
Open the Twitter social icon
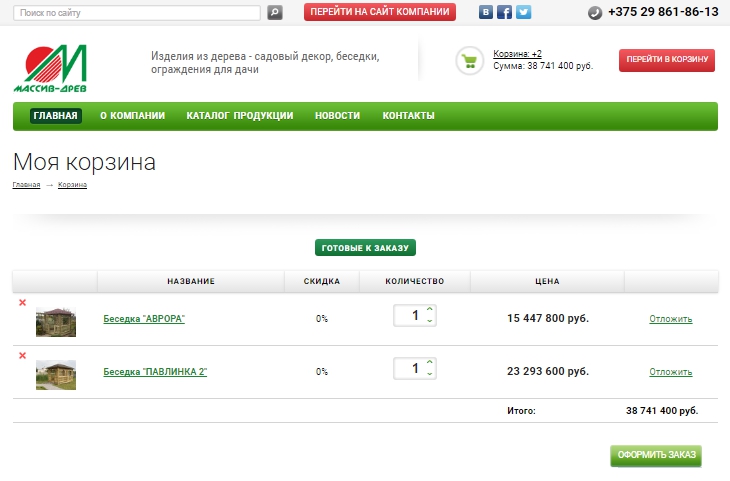522,13
